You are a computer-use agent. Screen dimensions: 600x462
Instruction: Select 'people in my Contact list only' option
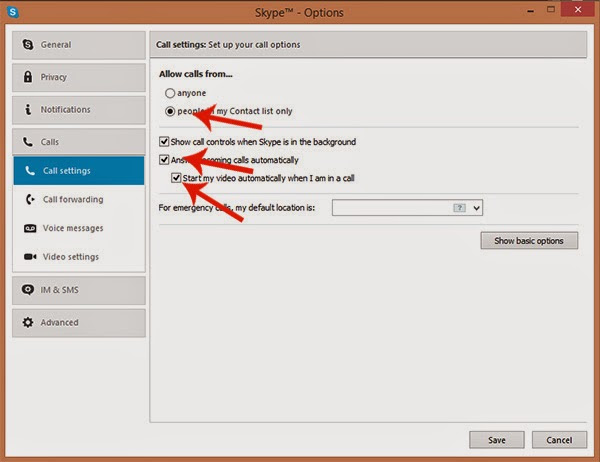[170, 111]
